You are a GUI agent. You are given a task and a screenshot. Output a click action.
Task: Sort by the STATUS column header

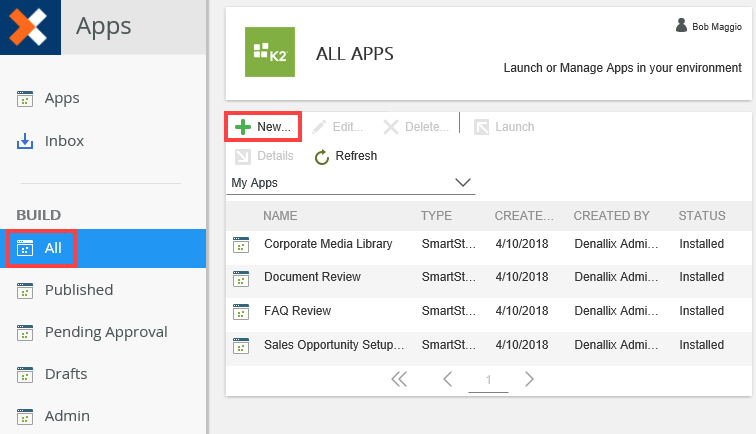click(x=702, y=216)
